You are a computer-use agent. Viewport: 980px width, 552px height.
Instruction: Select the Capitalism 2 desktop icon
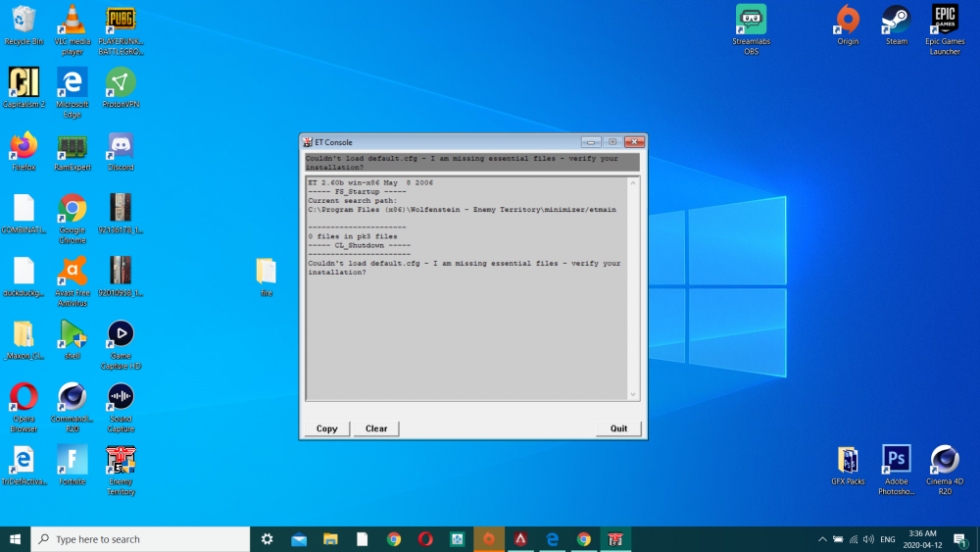(24, 87)
